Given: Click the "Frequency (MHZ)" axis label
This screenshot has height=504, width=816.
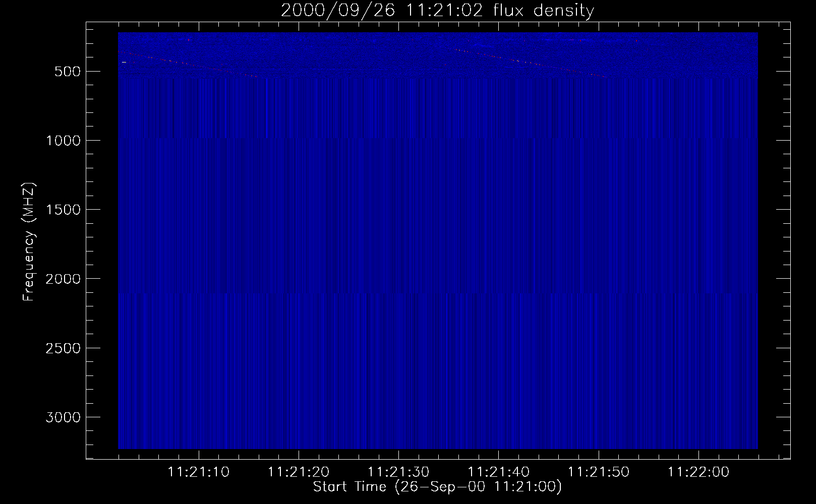Looking at the screenshot, I should click(29, 242).
